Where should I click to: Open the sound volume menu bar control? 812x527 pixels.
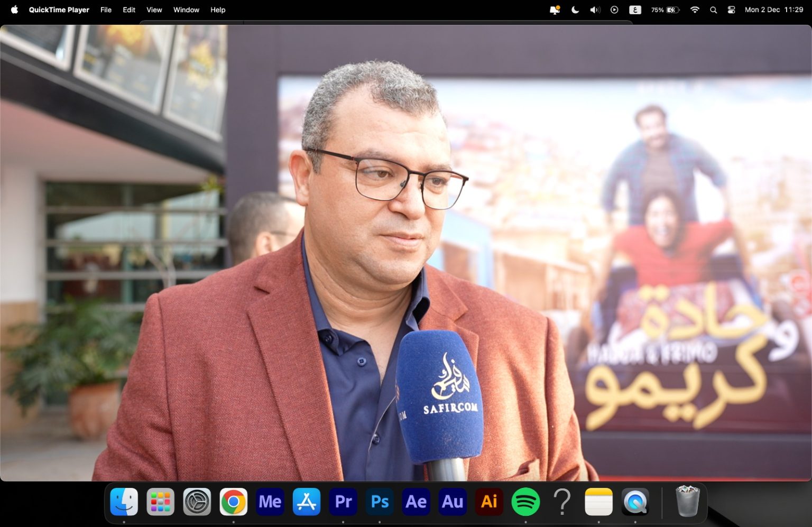click(x=595, y=10)
